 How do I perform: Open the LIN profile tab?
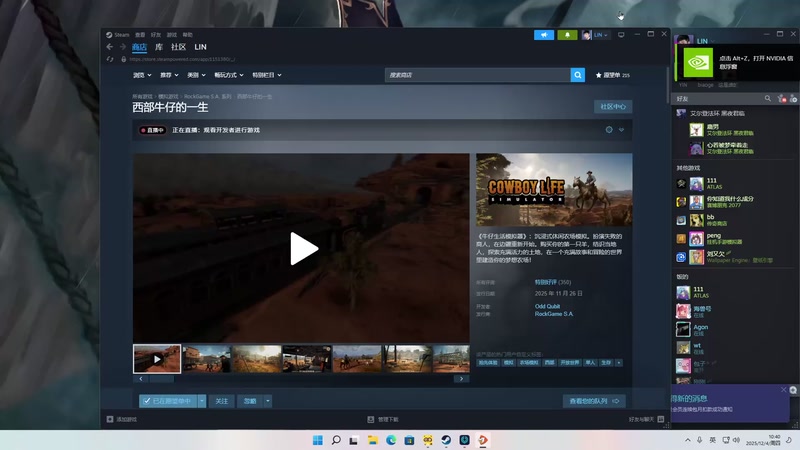[200, 47]
